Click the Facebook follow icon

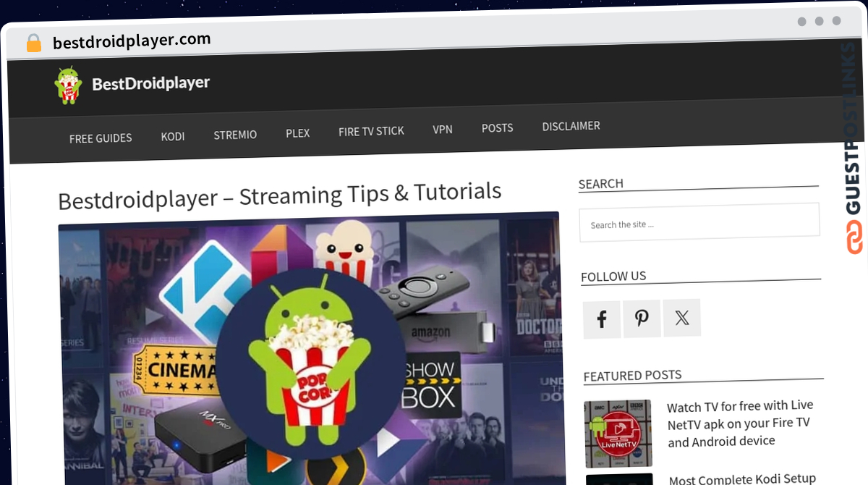point(602,319)
